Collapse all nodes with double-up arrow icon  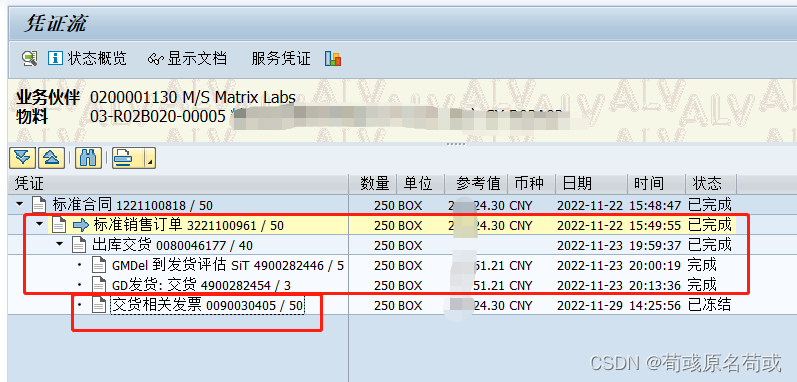[51, 158]
